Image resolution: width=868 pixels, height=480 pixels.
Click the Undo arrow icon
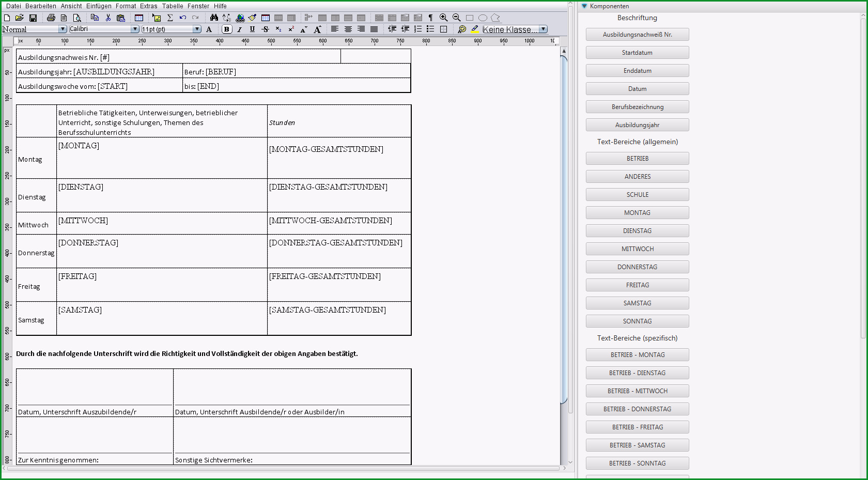pyautogui.click(x=182, y=18)
